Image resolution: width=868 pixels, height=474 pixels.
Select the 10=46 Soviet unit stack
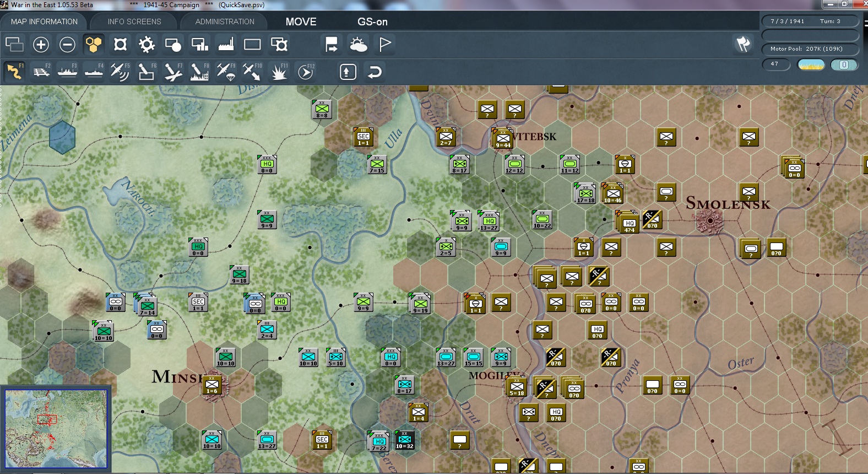(612, 194)
